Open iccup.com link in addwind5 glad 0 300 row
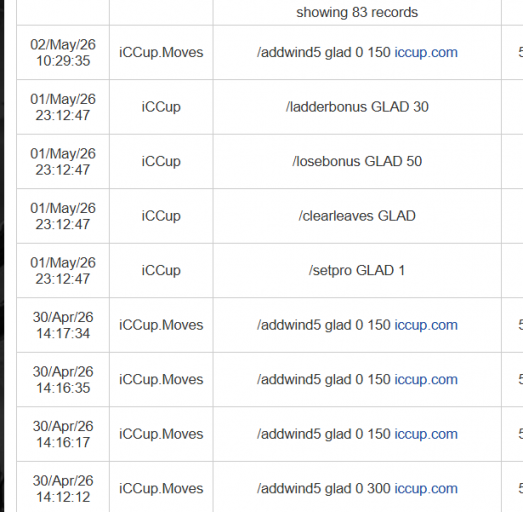The width and height of the screenshot is (523, 512). pyautogui.click(x=426, y=489)
